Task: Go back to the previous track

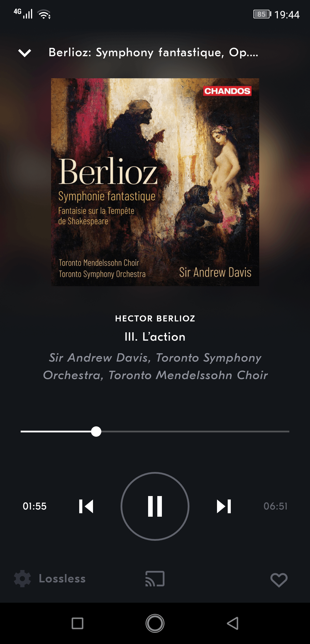Action: point(86,506)
